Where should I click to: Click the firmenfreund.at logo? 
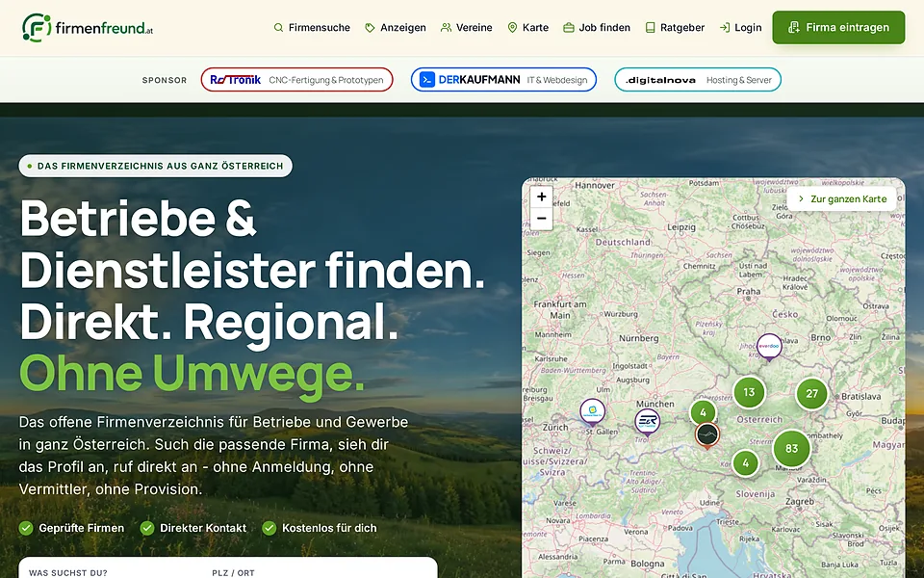click(88, 28)
